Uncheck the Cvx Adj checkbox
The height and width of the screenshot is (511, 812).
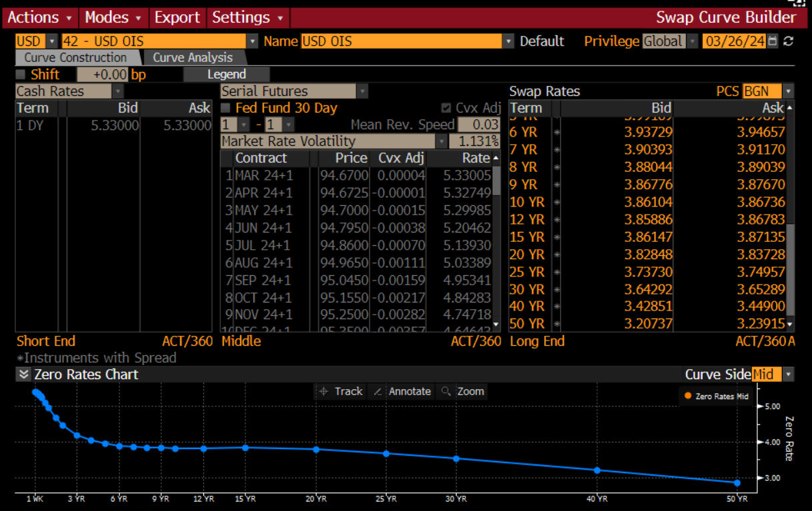446,108
